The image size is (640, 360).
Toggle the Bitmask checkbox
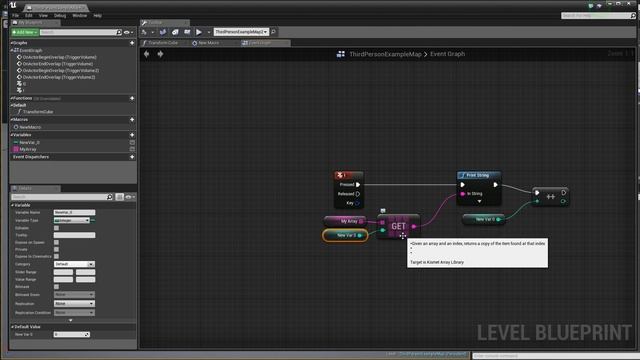56,287
